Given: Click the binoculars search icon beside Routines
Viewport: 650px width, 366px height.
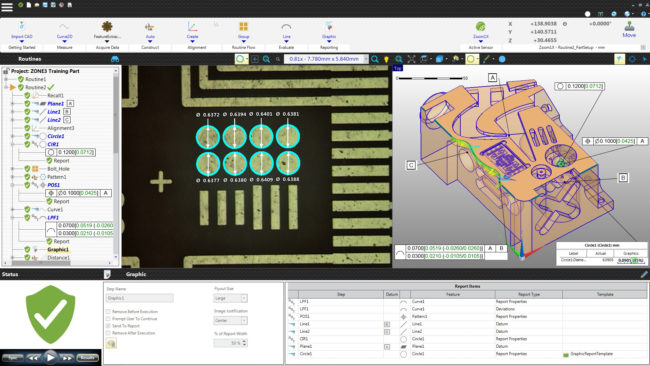Looking at the screenshot, I should [x=115, y=59].
